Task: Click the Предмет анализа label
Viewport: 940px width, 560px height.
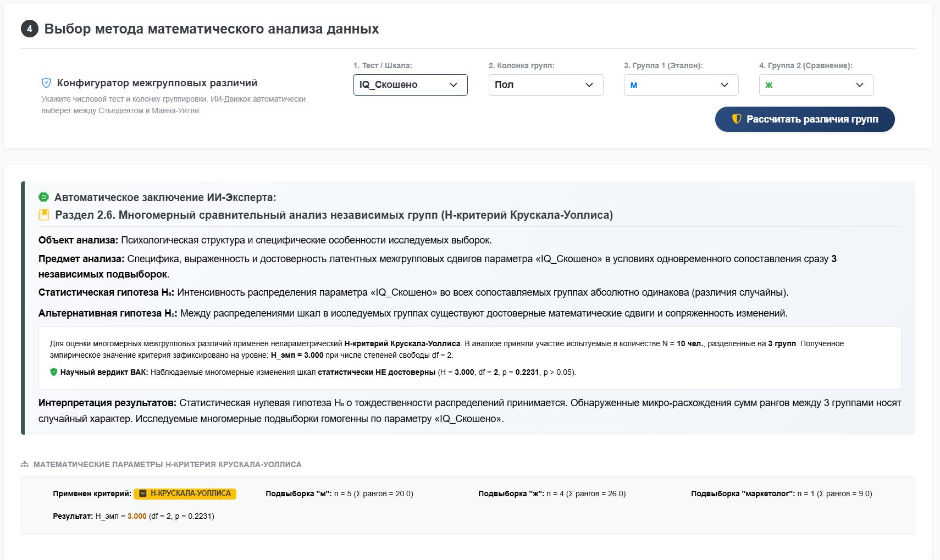Action: pos(81,259)
